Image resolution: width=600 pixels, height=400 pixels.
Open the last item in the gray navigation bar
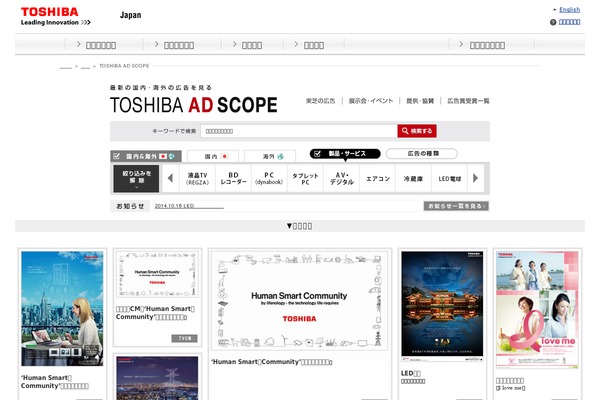coord(487,45)
